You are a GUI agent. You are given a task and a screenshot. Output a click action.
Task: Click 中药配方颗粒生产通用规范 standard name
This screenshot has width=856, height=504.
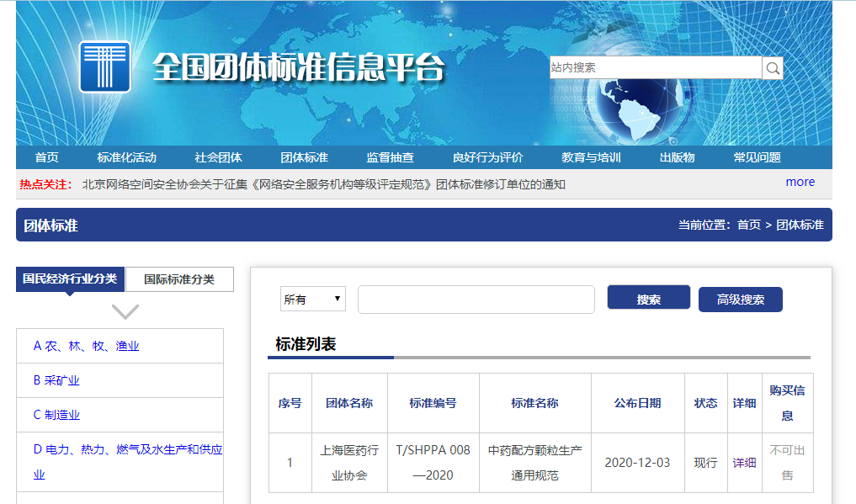535,463
